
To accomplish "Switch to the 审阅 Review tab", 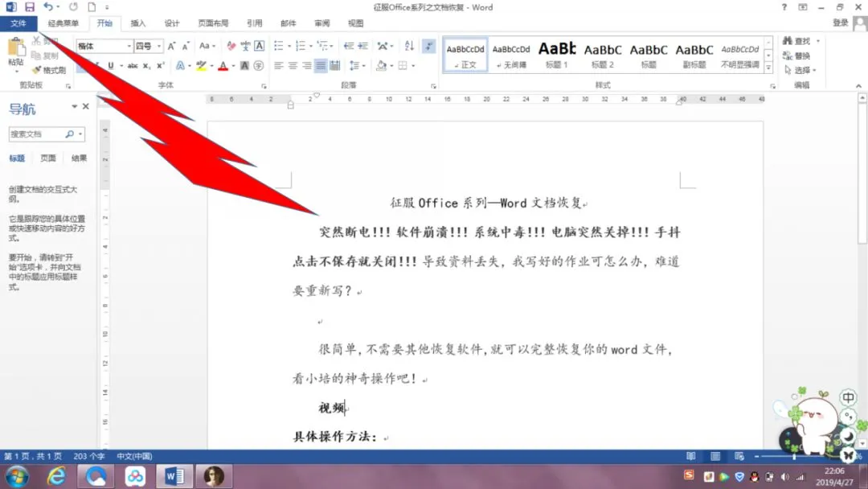I will 321,23.
